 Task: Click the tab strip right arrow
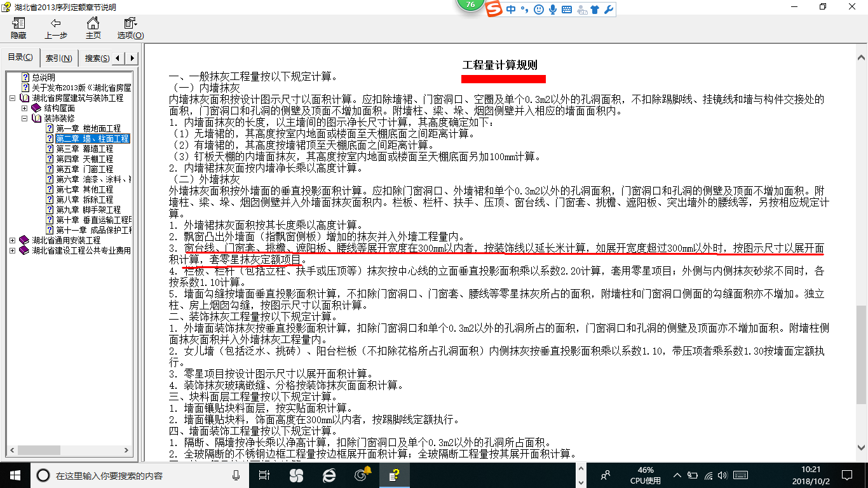(x=132, y=58)
